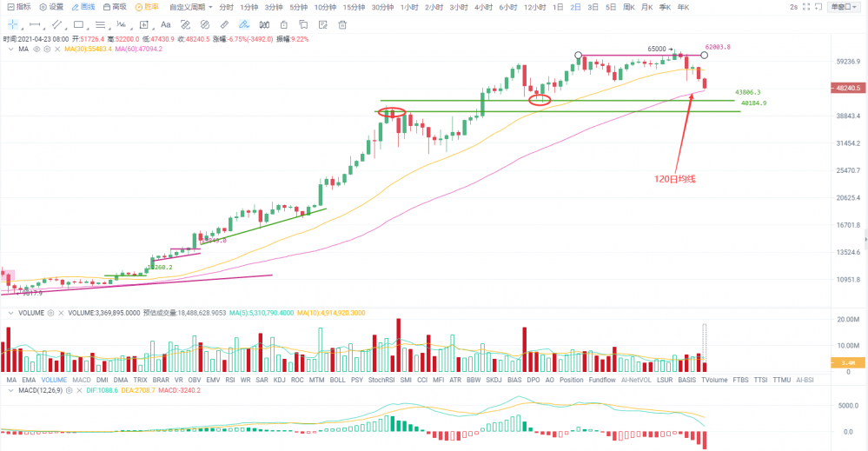Click the second paperclip-style drawing icon
This screenshot has width=868, height=451.
[205, 25]
